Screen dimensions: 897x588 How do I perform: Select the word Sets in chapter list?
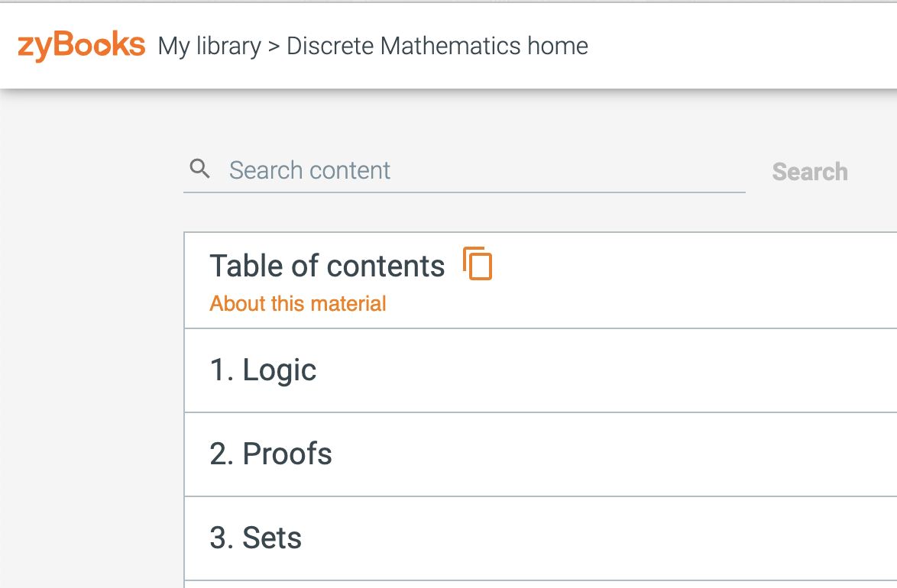click(272, 538)
